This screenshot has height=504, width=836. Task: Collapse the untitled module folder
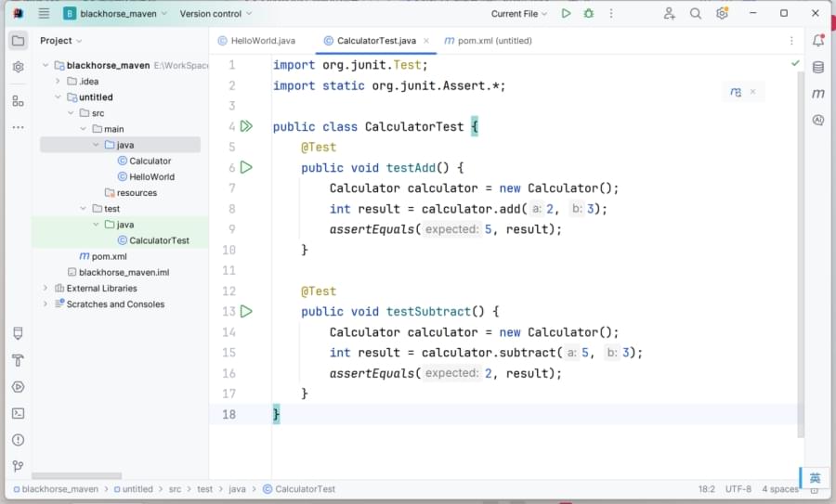(58, 97)
